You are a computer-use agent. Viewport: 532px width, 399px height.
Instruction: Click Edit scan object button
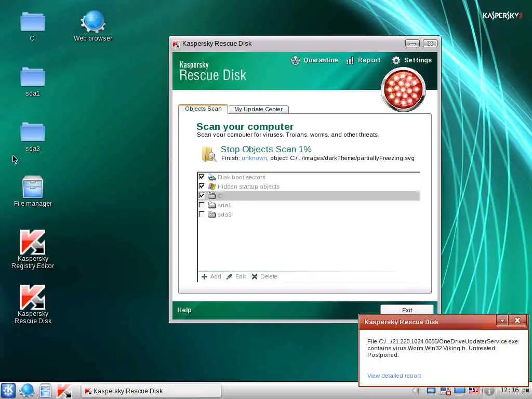click(x=236, y=276)
